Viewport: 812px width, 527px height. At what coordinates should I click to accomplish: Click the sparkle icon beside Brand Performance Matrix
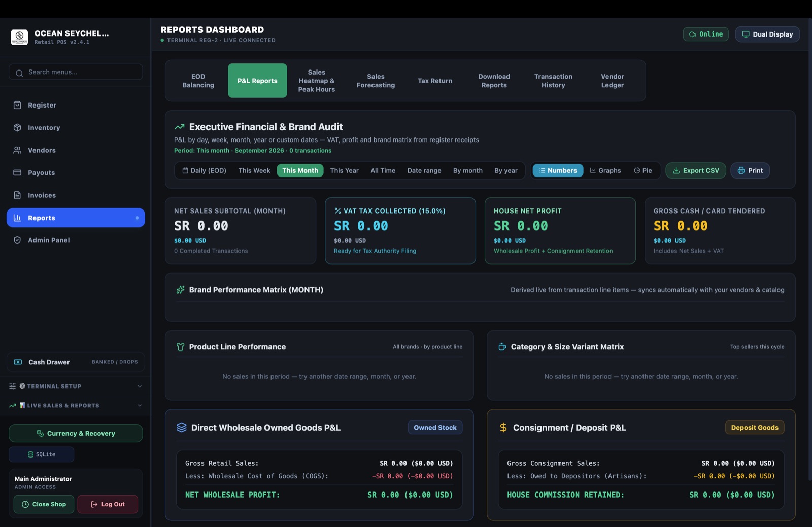point(180,290)
